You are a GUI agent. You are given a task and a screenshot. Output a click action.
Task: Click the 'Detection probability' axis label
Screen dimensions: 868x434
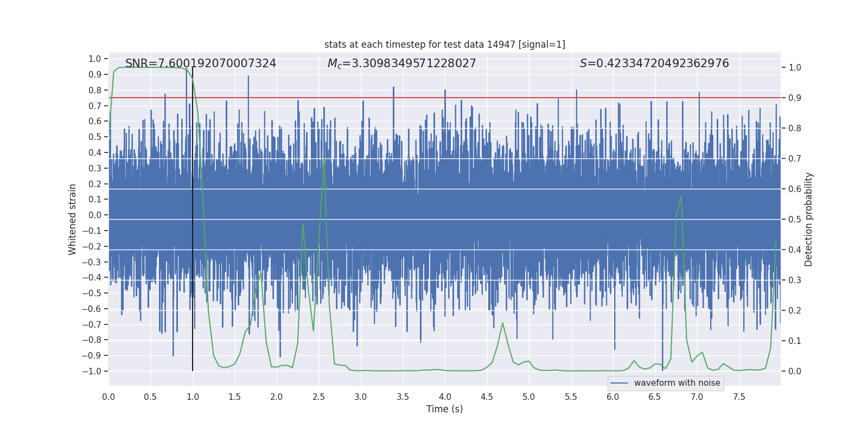pyautogui.click(x=809, y=219)
